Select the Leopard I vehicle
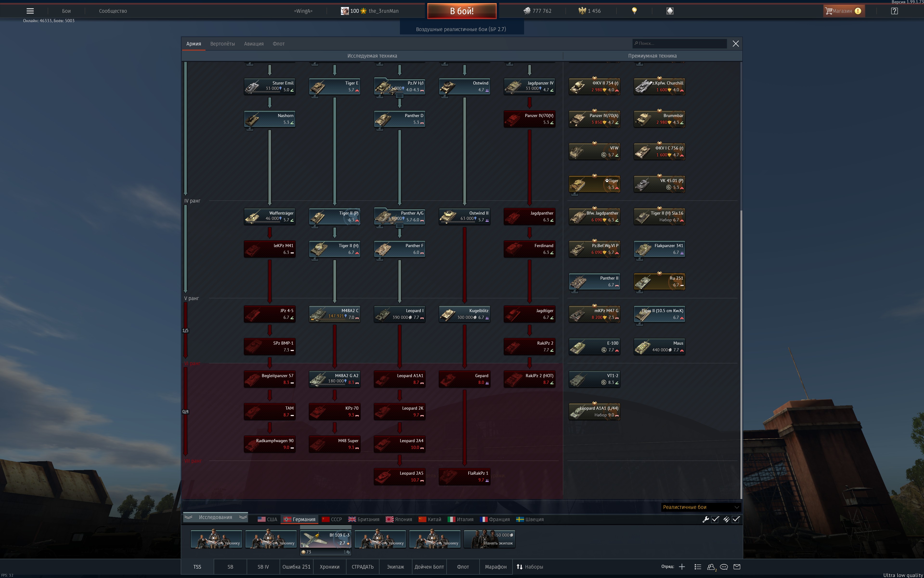Image resolution: width=924 pixels, height=578 pixels. pyautogui.click(x=399, y=314)
